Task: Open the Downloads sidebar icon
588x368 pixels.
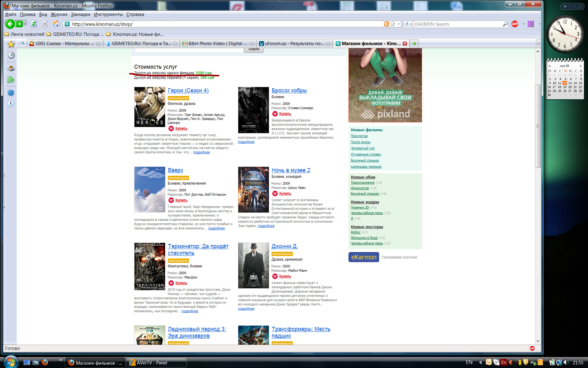Action: (x=11, y=68)
